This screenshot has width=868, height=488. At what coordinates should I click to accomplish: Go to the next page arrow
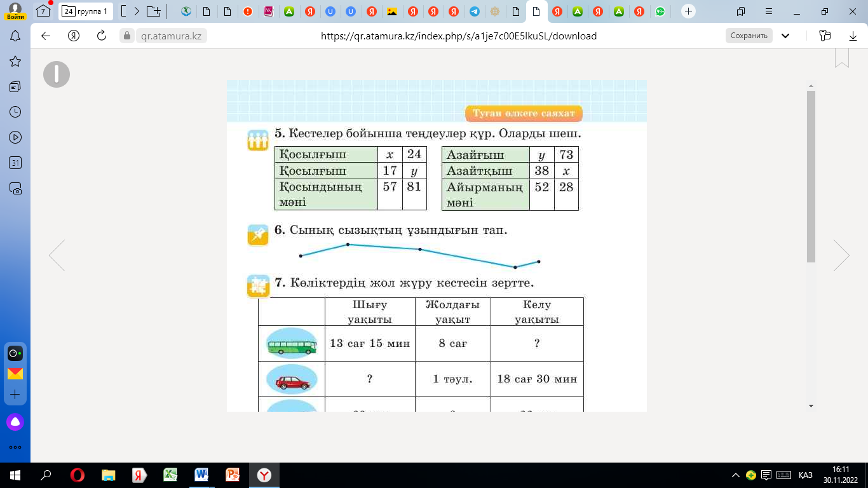point(841,256)
